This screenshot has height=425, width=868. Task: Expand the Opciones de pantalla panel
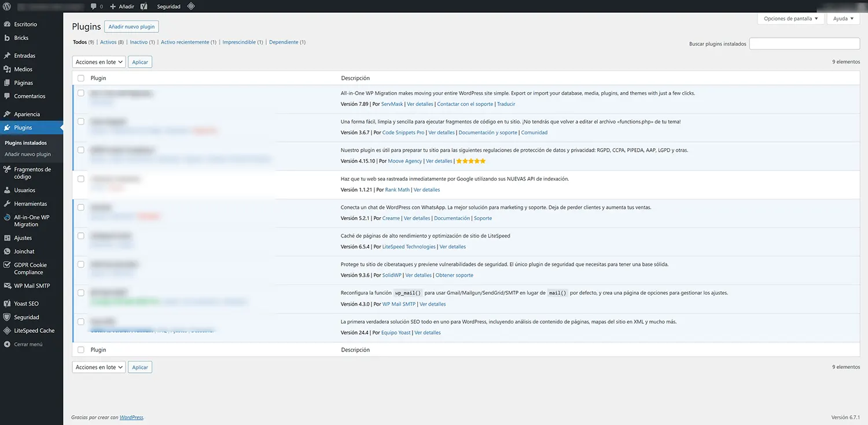coord(790,18)
